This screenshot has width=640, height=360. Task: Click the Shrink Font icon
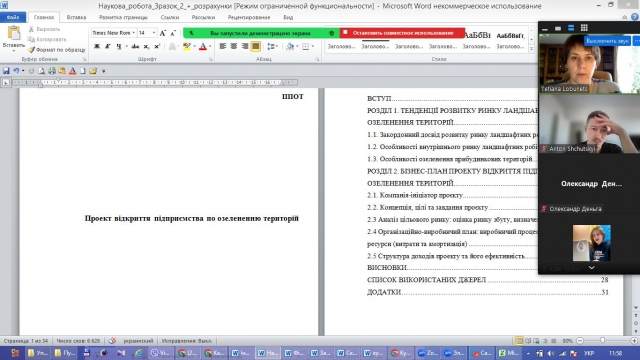pos(173,33)
